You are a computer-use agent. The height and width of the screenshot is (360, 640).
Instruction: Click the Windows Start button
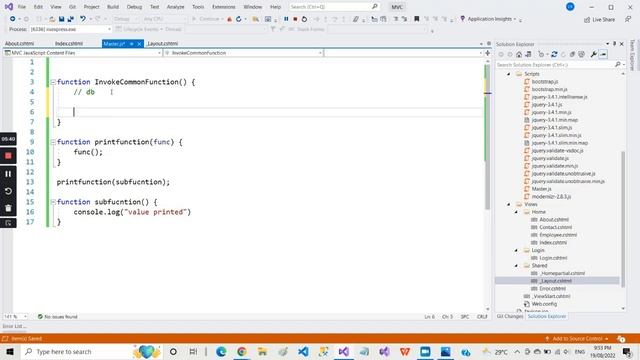pyautogui.click(x=10, y=351)
